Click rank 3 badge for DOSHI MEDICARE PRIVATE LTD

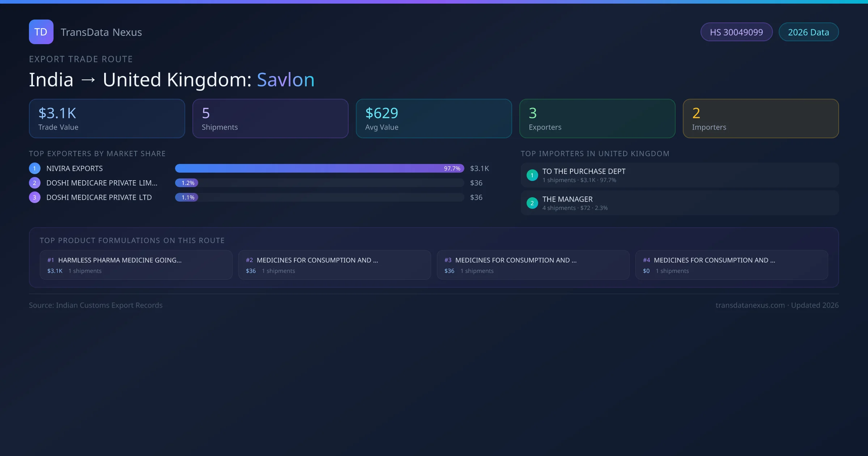(x=34, y=197)
